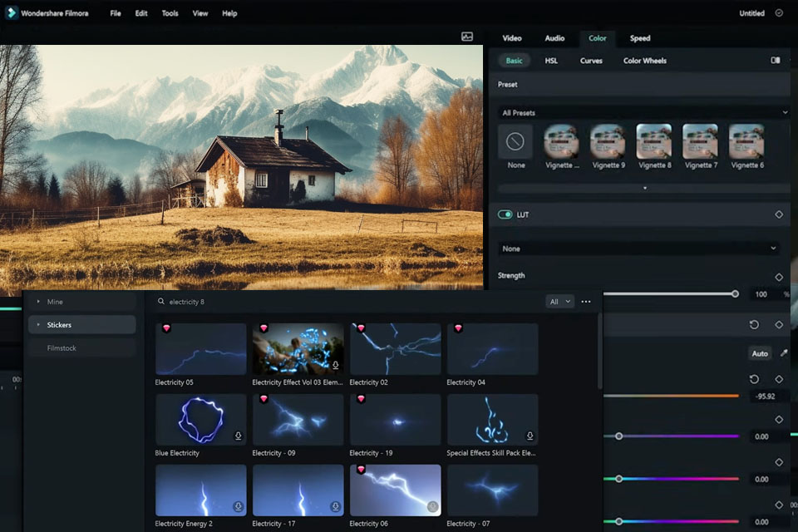Click the project status check icon beside Untitled

tap(779, 12)
